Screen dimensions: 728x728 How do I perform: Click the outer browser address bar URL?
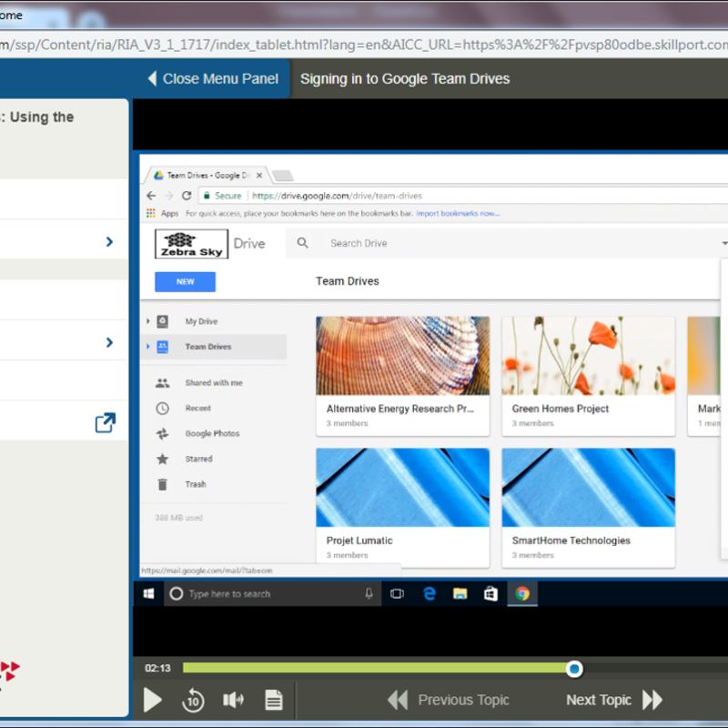point(364,45)
